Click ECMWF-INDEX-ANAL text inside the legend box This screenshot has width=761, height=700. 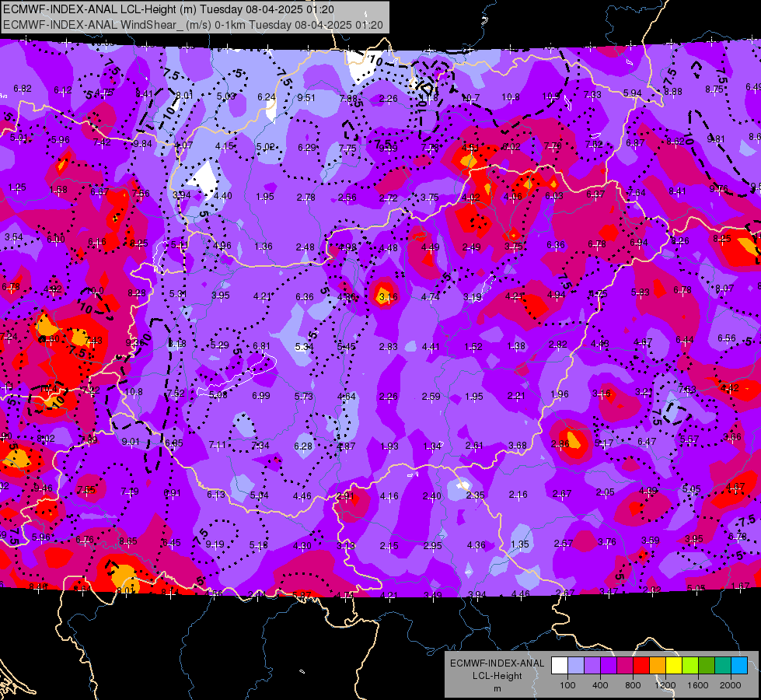[497, 663]
